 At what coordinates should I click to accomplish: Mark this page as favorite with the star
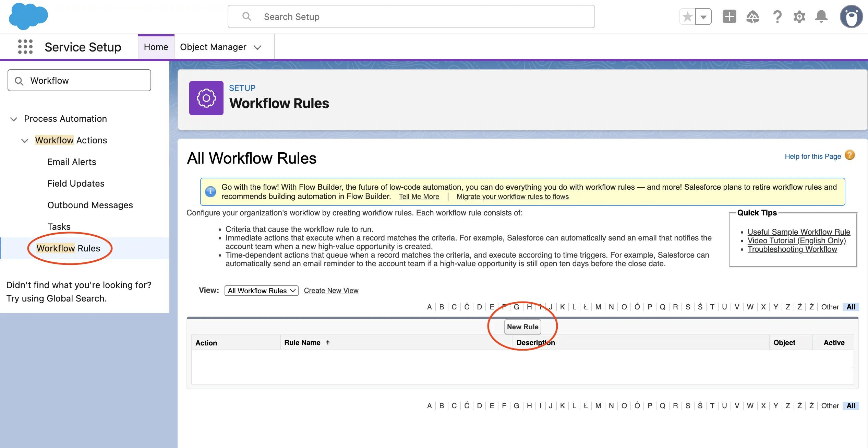(687, 16)
